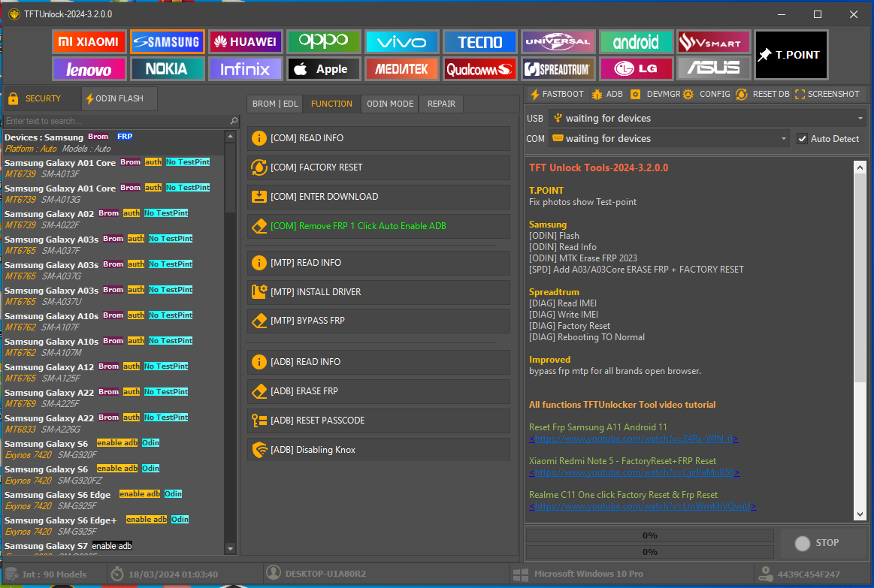Click [MTP] INSTALL DRIVER button
This screenshot has width=874, height=588.
point(379,292)
